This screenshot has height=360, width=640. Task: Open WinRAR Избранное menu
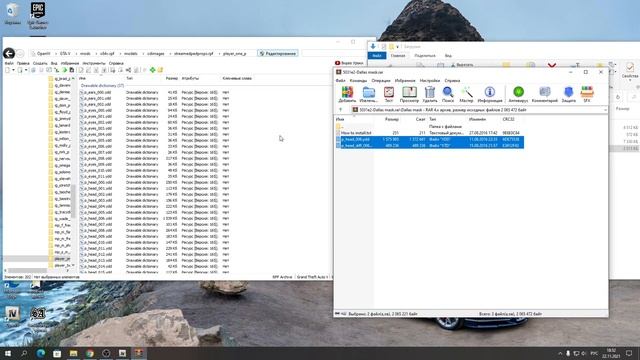pyautogui.click(x=405, y=80)
